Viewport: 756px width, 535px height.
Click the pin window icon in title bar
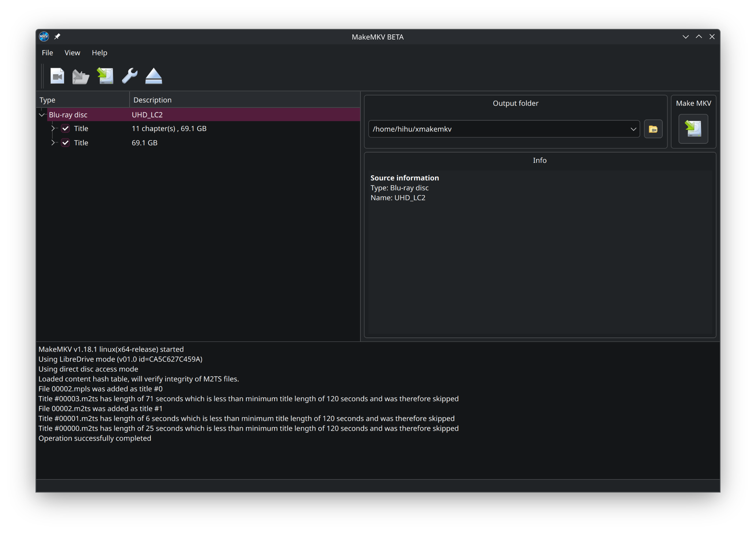[57, 37]
